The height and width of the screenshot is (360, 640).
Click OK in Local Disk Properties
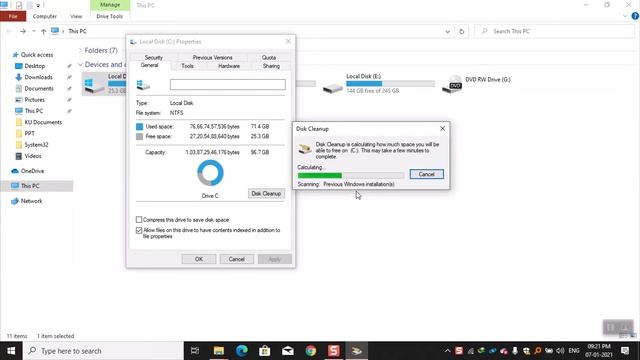pos(199,259)
